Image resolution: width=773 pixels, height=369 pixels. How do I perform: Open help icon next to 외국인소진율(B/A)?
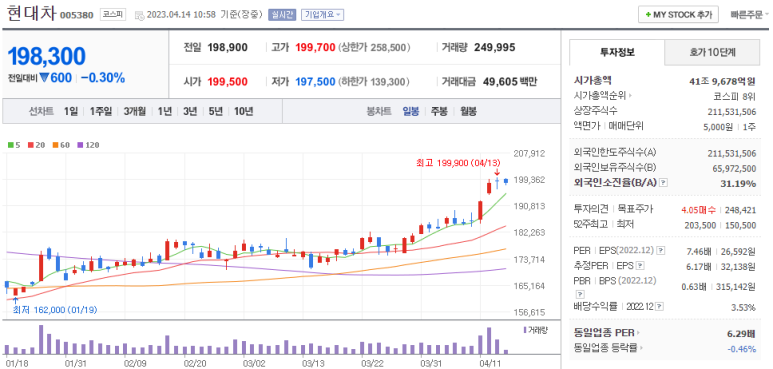(663, 183)
